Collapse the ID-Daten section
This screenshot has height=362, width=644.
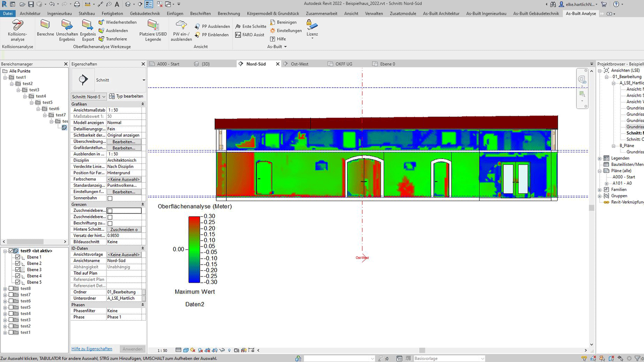[x=143, y=248]
